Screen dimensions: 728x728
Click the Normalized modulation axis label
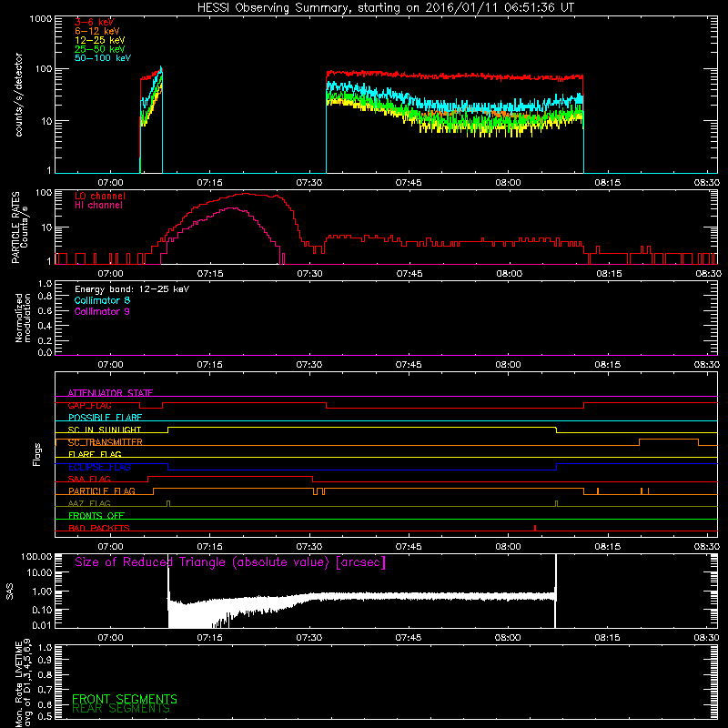(x=23, y=318)
